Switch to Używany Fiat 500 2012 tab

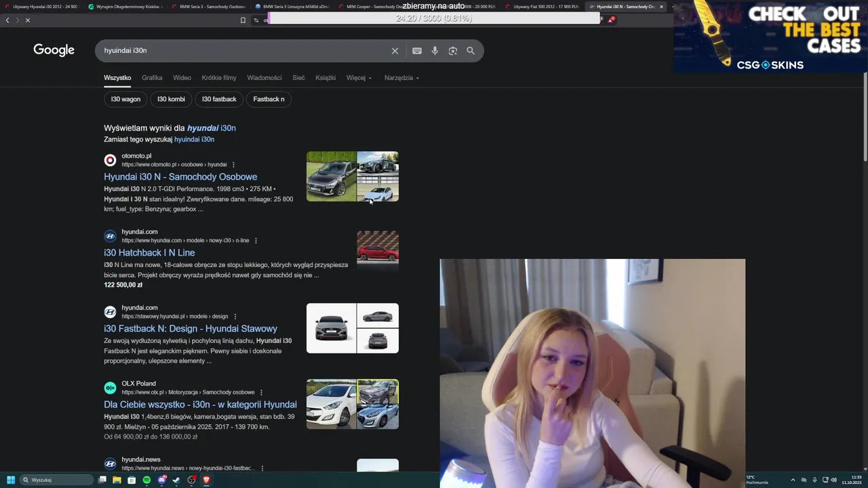(542, 7)
